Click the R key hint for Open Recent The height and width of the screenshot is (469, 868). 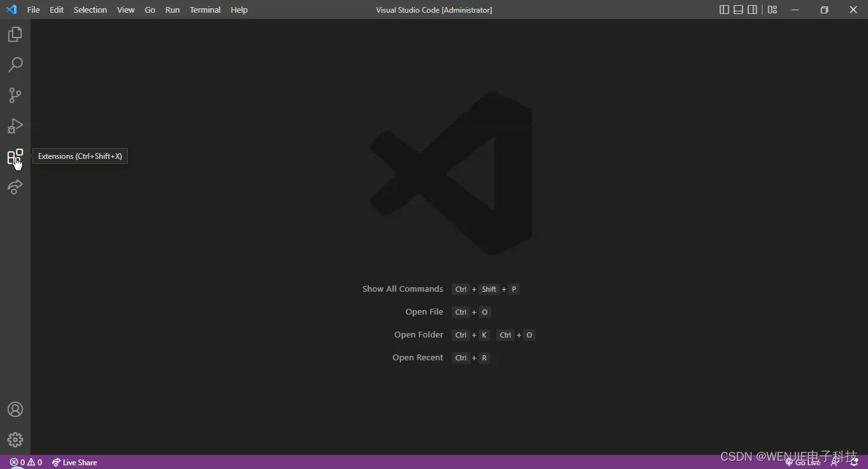484,358
